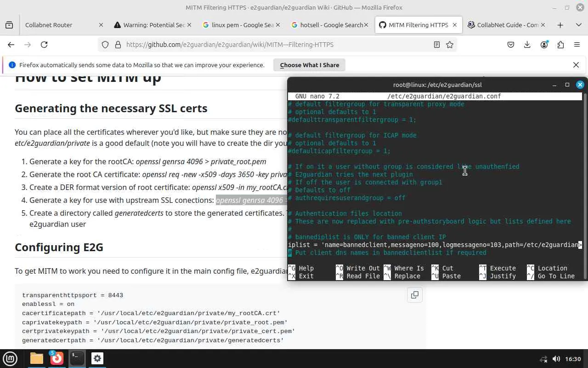Open a new Firefox tab
Image resolution: width=588 pixels, height=368 pixels.
coord(560,25)
